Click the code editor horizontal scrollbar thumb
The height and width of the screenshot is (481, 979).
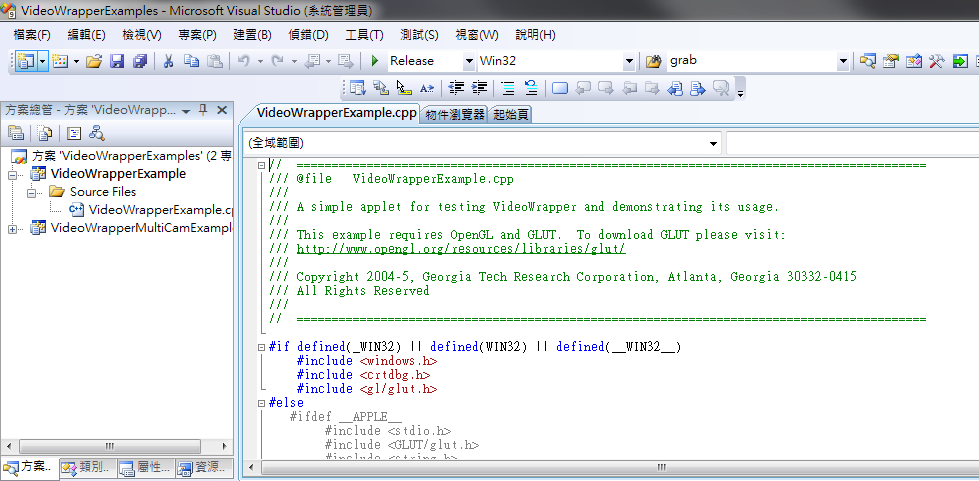pyautogui.click(x=661, y=467)
